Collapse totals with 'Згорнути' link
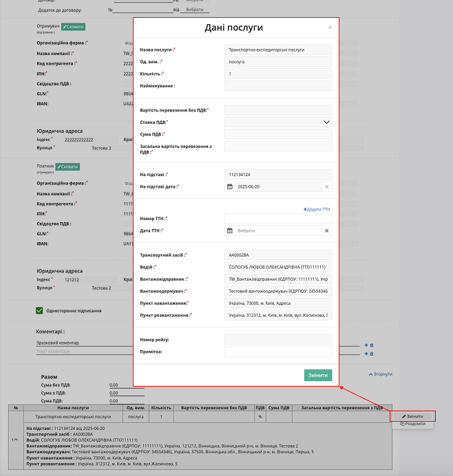Image resolution: width=453 pixels, height=476 pixels. 381,374
